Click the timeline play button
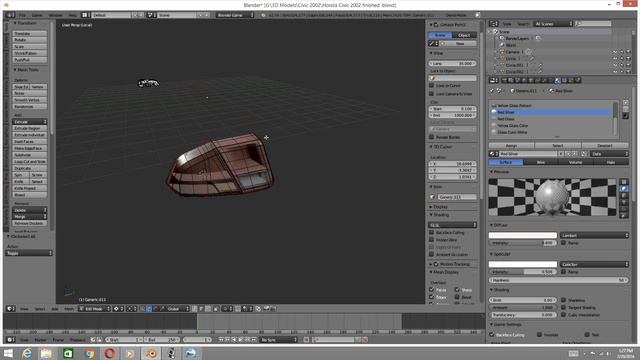This screenshot has width=640, height=360. tap(241, 340)
